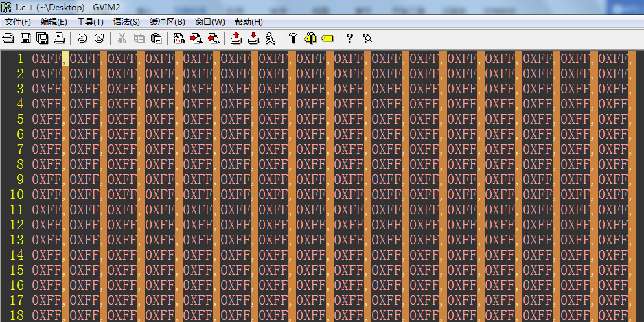Print the buffer with printer icon
The image size is (644, 322).
tap(59, 38)
